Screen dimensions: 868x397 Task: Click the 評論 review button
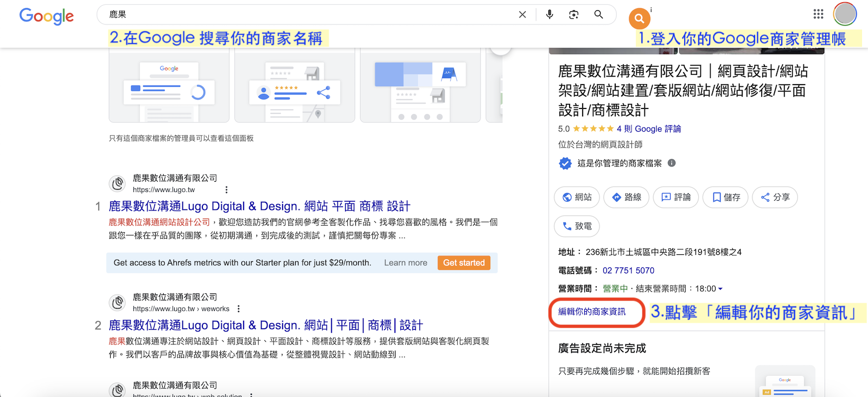tap(676, 197)
